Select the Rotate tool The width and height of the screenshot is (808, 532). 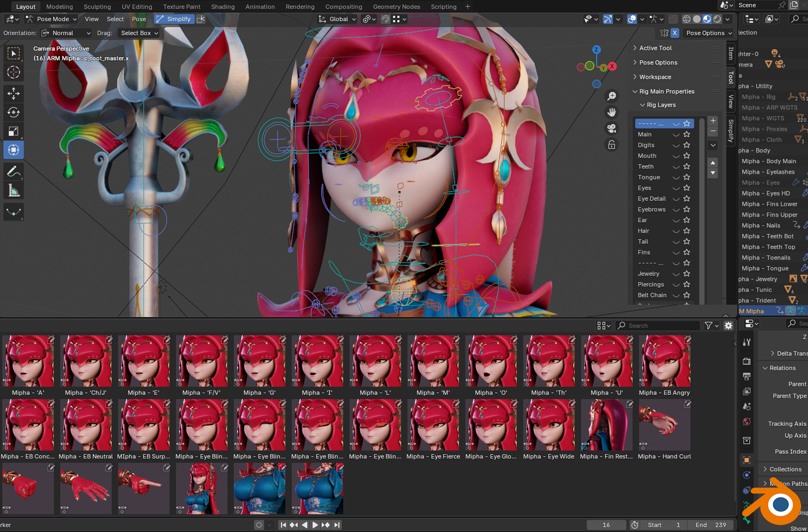pos(13,112)
